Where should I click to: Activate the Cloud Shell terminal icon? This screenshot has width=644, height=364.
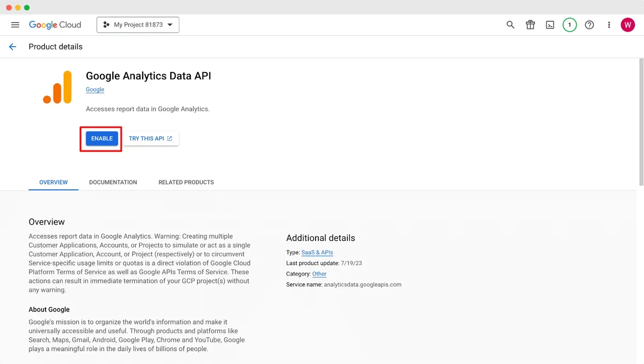click(550, 25)
